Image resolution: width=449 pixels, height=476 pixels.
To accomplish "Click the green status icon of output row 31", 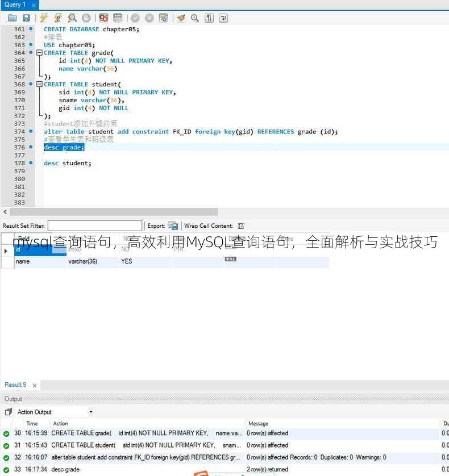I will pos(6,446).
